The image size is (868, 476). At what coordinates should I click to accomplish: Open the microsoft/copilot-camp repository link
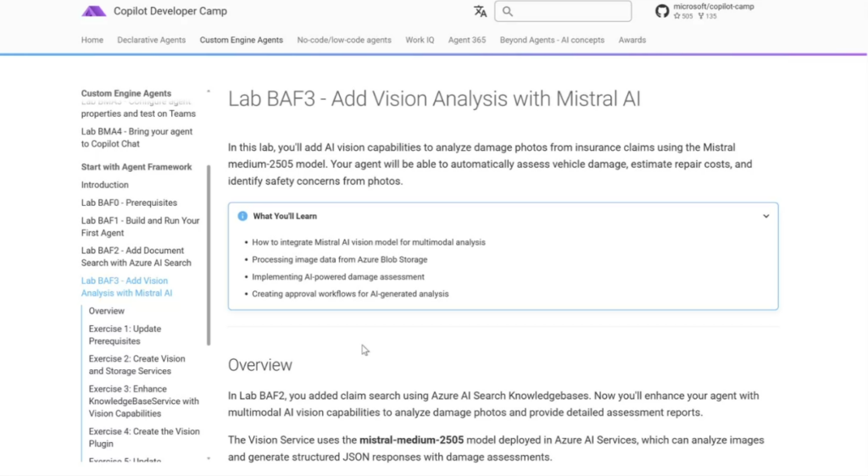tap(713, 7)
